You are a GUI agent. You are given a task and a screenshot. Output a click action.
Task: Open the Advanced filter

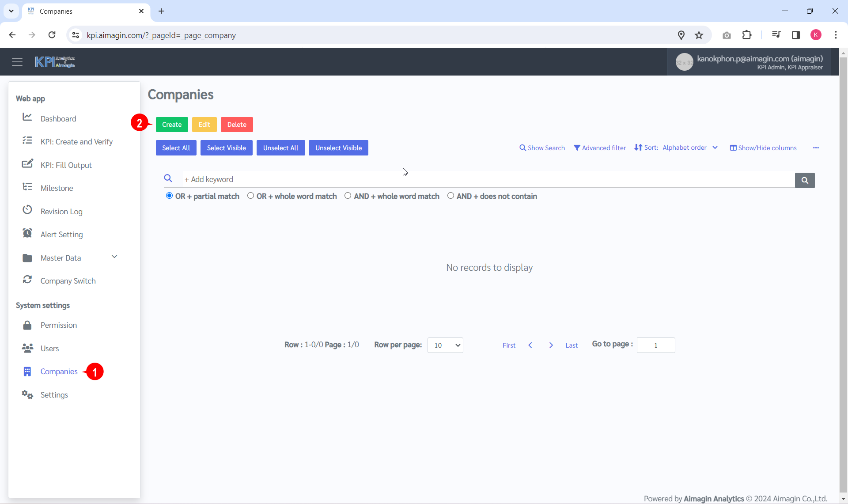click(600, 148)
